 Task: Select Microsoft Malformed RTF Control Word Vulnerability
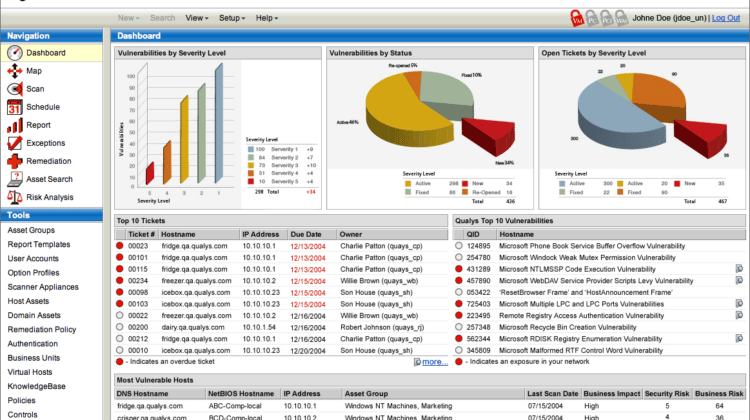[581, 351]
